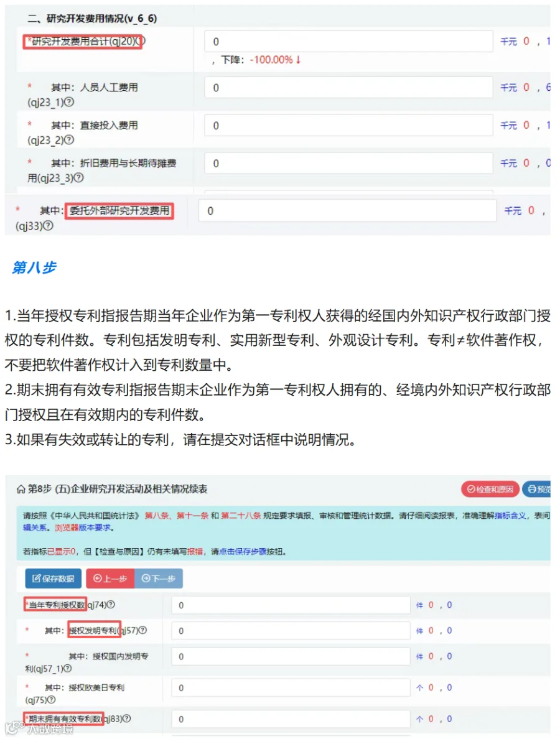
Task: Open the 第二十八条 link
Action: click(x=241, y=516)
